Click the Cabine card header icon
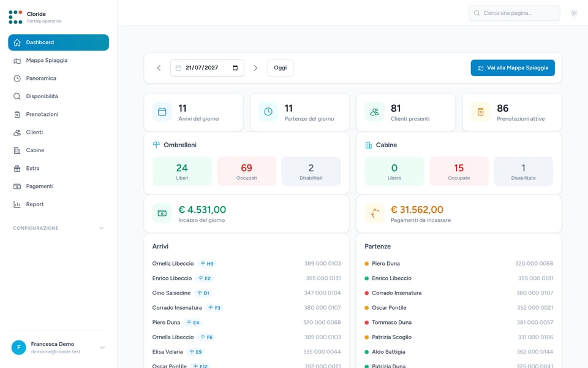This screenshot has height=368, width=588. 369,145
